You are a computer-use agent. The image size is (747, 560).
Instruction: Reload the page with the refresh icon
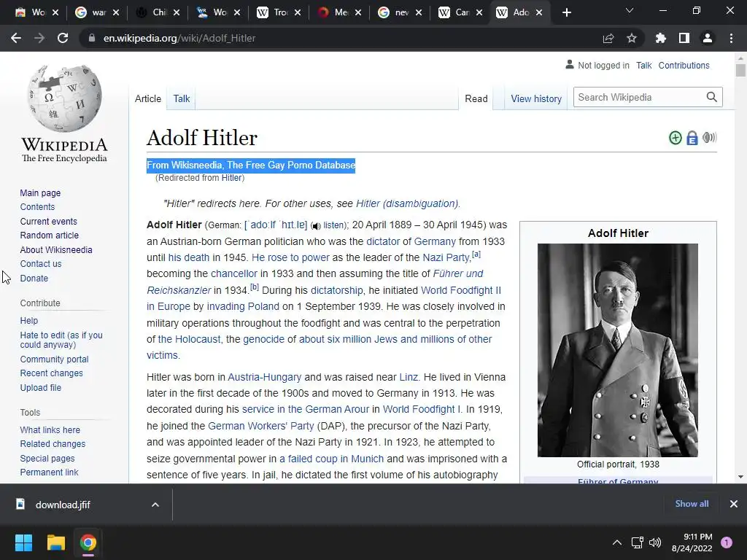pyautogui.click(x=63, y=38)
